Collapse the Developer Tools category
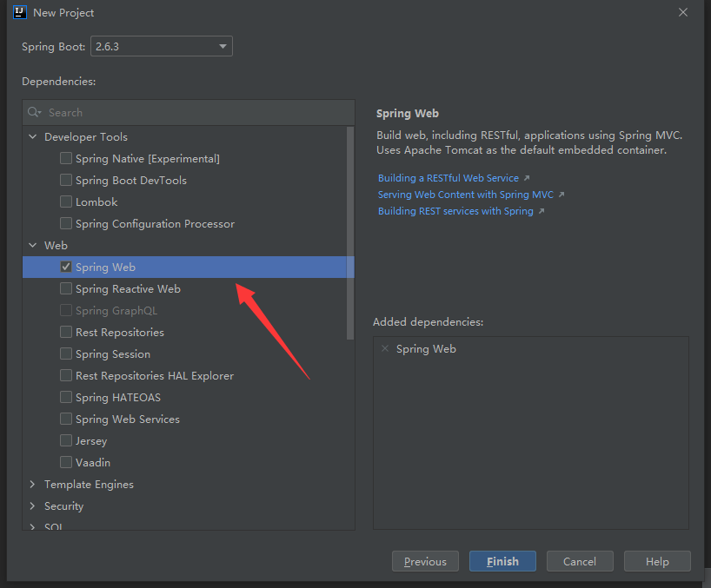 (33, 136)
